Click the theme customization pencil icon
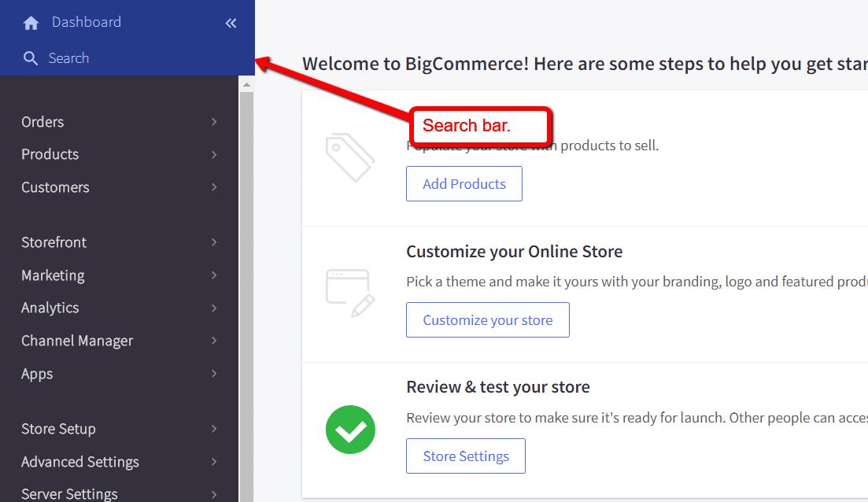 [x=350, y=293]
